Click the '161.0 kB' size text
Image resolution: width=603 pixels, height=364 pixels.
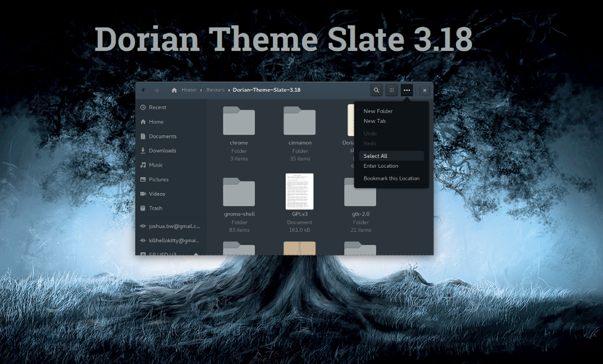pyautogui.click(x=300, y=230)
